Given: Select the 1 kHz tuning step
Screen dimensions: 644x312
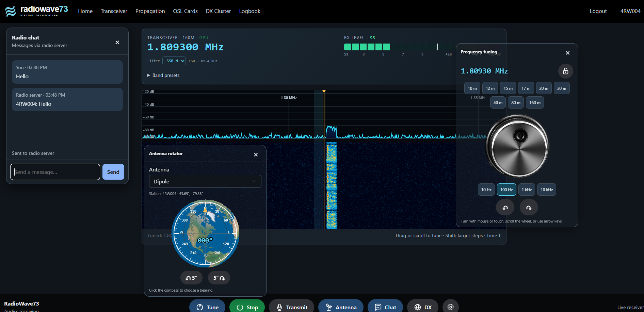Looking at the screenshot, I should (x=527, y=190).
